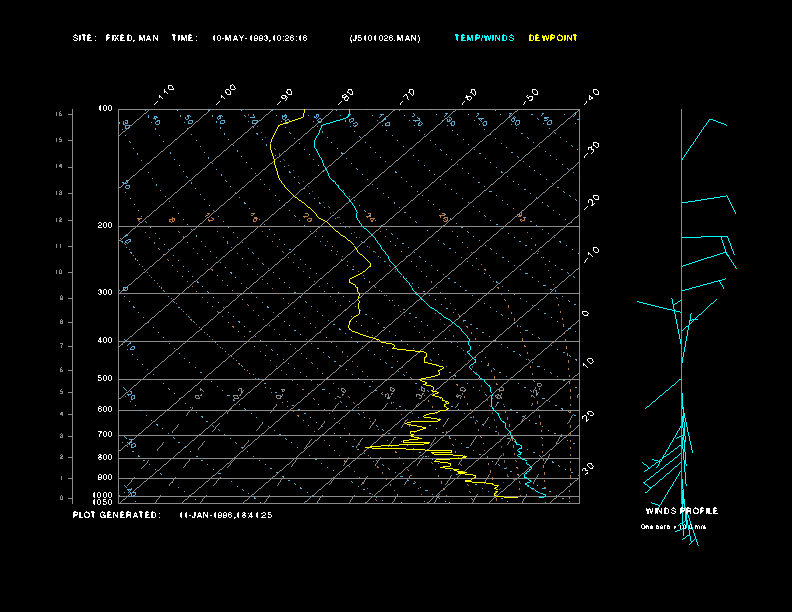Click the PLOT GENERATED label
The height and width of the screenshot is (612, 792).
click(x=116, y=515)
